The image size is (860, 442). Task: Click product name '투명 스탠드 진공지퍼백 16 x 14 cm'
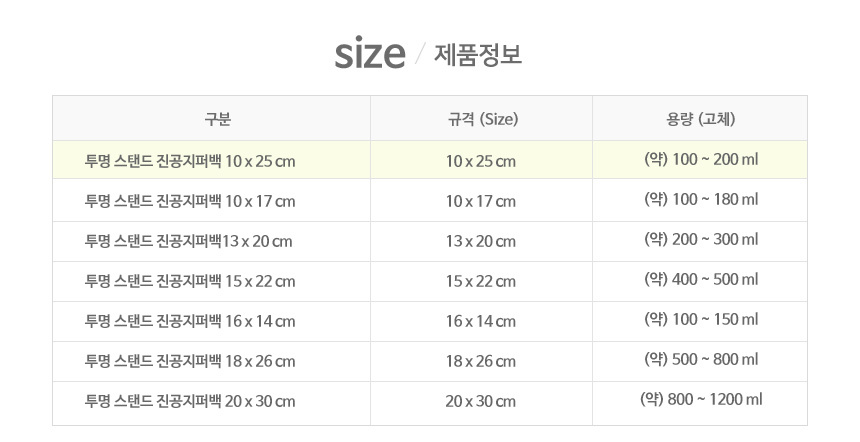coord(191,321)
